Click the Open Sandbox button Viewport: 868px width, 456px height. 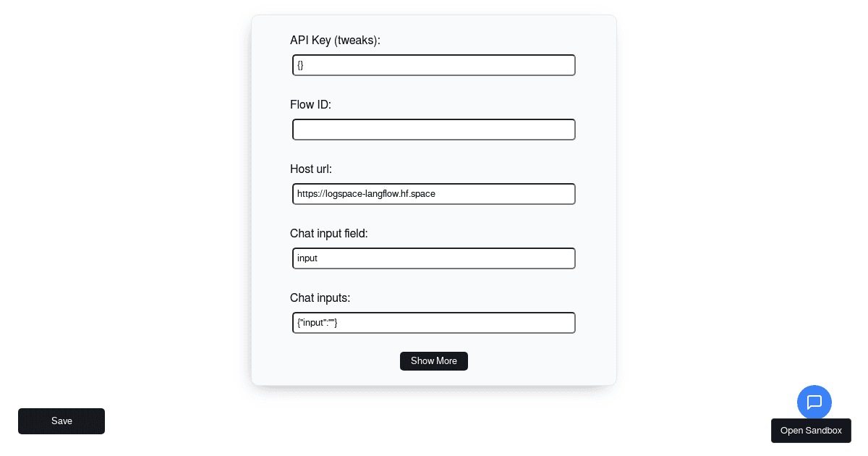811,431
